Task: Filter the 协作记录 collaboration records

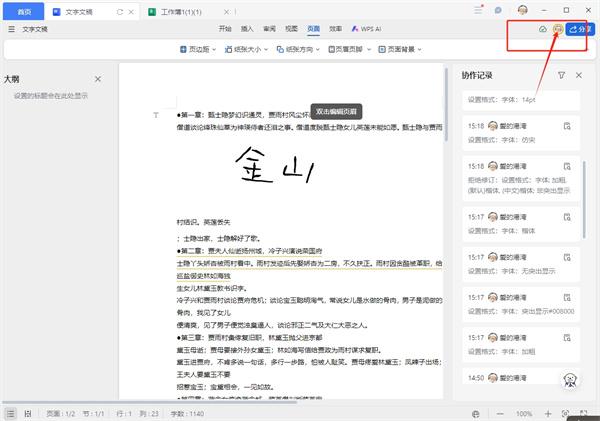Action: click(562, 75)
